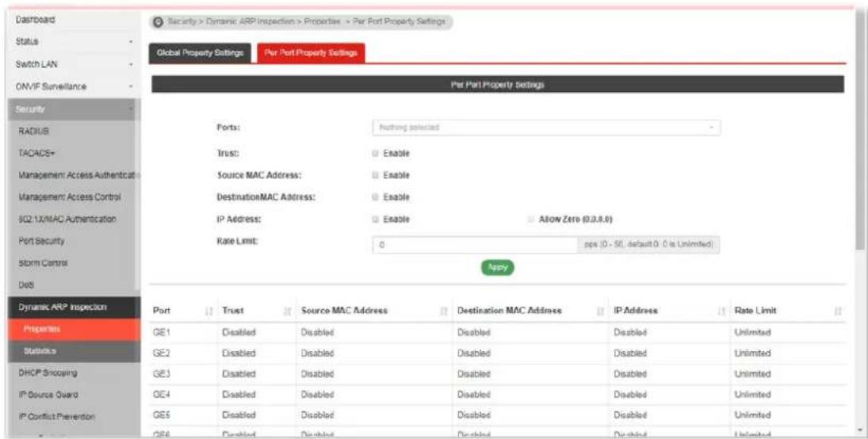Screen dimensions: 868x439
Task: Enable Source MAC Address checkbox
Action: pyautogui.click(x=375, y=175)
